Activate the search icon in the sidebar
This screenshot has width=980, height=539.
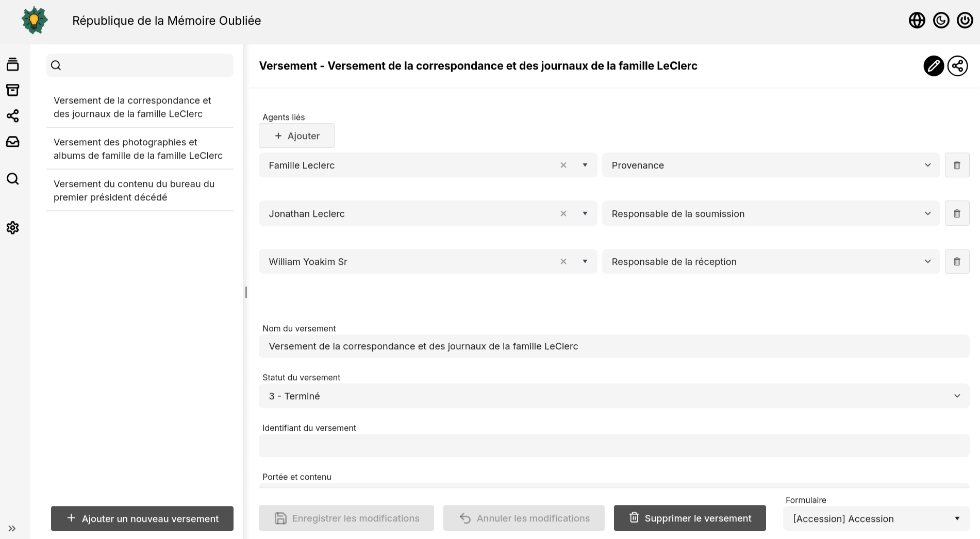tap(12, 179)
